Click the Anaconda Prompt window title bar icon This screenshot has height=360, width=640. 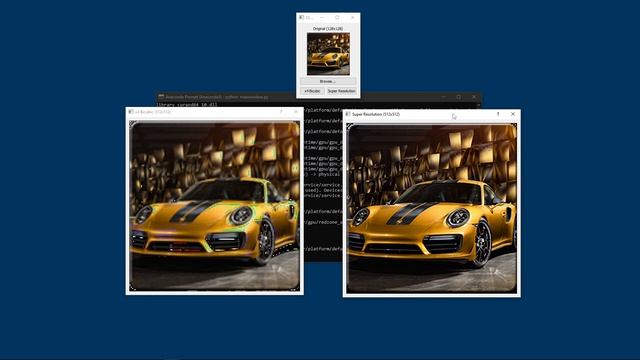click(x=161, y=97)
